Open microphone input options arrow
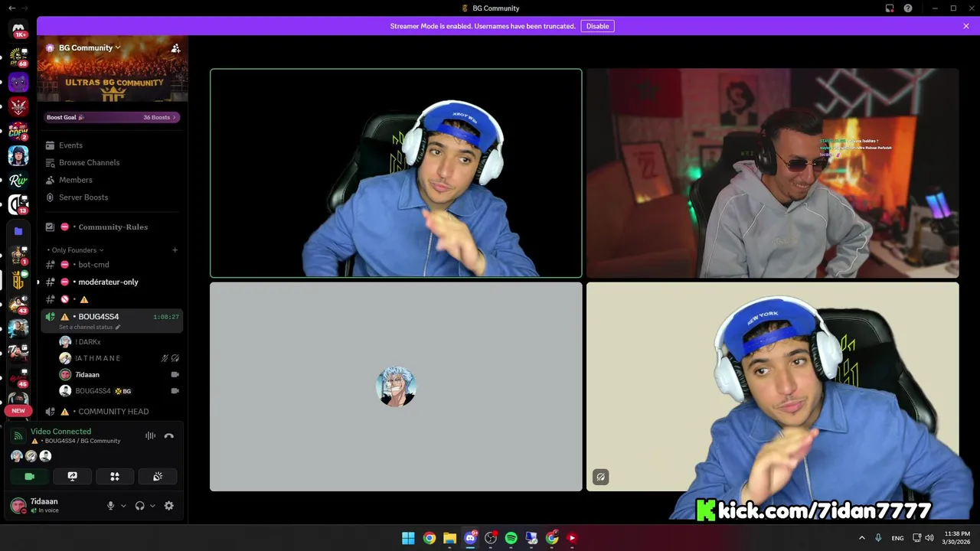This screenshot has width=980, height=551. point(123,506)
